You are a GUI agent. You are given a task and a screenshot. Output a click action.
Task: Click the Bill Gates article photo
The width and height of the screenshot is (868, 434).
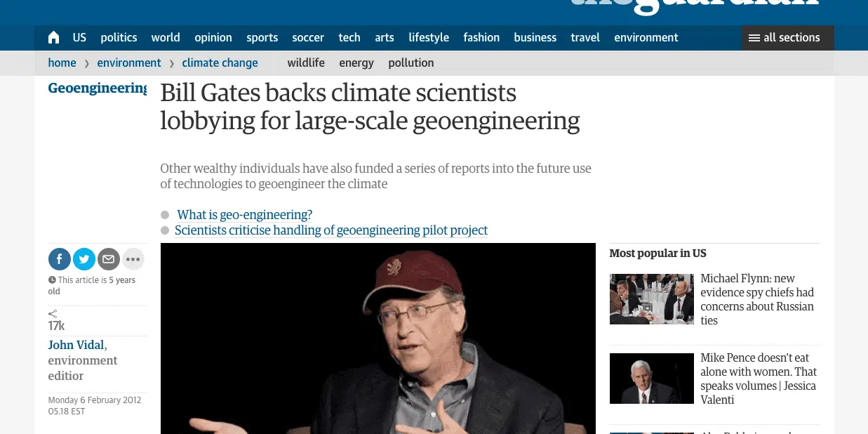click(x=378, y=338)
